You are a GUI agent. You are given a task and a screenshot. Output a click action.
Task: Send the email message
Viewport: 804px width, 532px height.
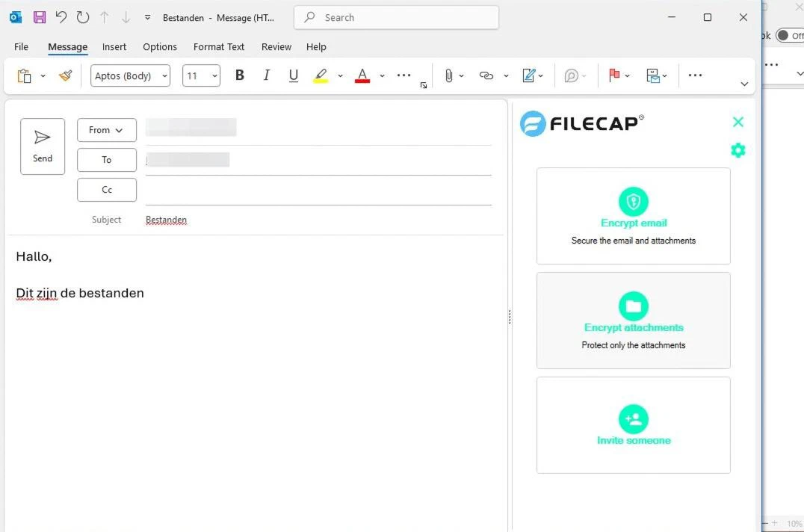click(43, 146)
